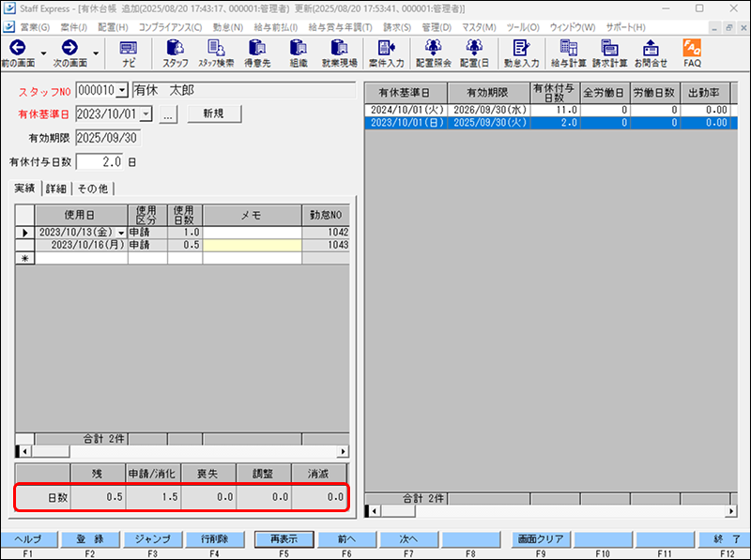Screen dimensions: 751x560
Task: Open the FAQ toolbar icon
Action: [x=692, y=53]
